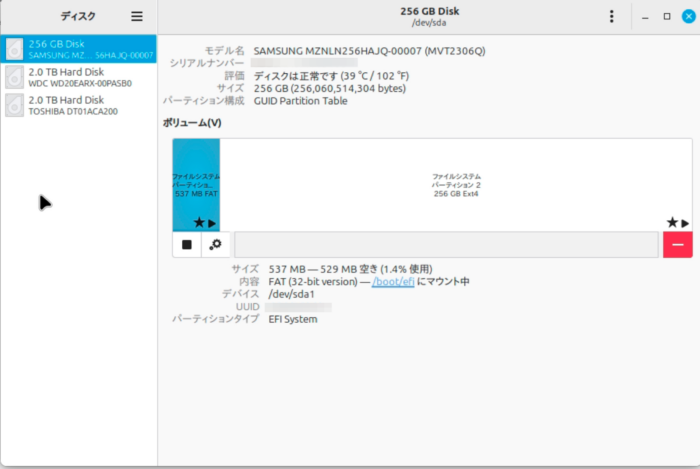Maximize the Disks window
Viewport: 700px width, 469px height.
pyautogui.click(x=667, y=17)
